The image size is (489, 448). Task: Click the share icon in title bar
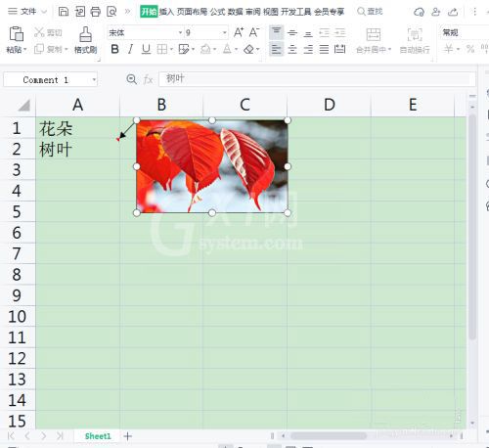coord(453,12)
